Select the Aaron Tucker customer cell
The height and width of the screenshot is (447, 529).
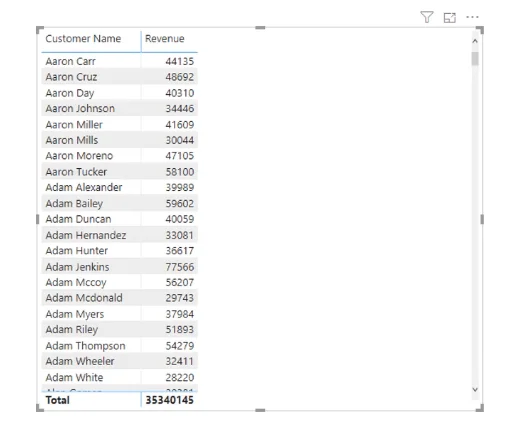76,172
